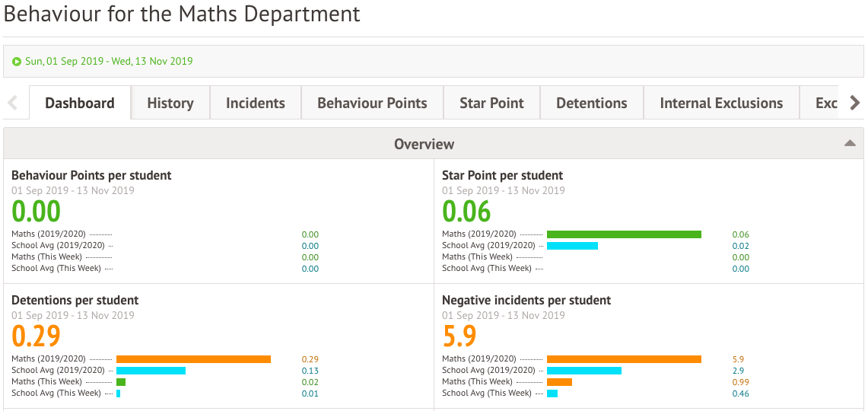The image size is (868, 411).
Task: Click the Detentions per student heading
Action: [x=75, y=300]
